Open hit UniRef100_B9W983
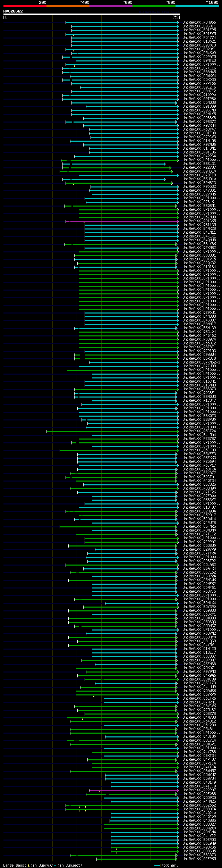Viewport: 222px width, 868px height. (x=199, y=618)
